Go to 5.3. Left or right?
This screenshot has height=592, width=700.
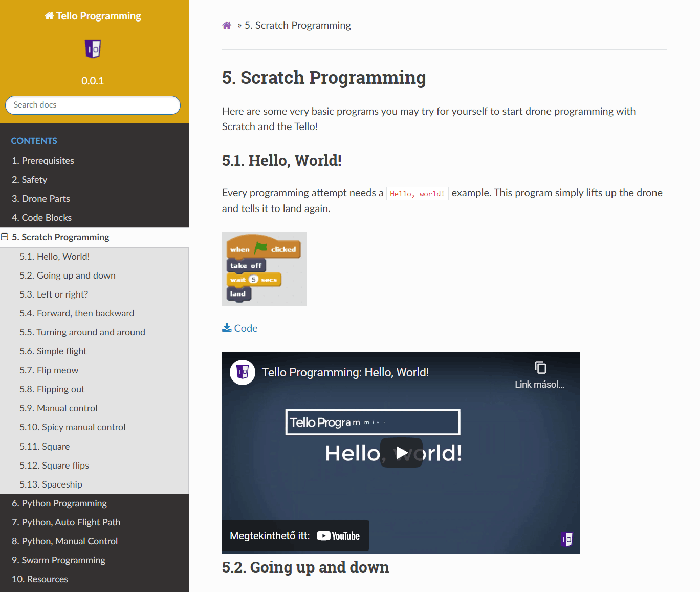(x=94, y=294)
